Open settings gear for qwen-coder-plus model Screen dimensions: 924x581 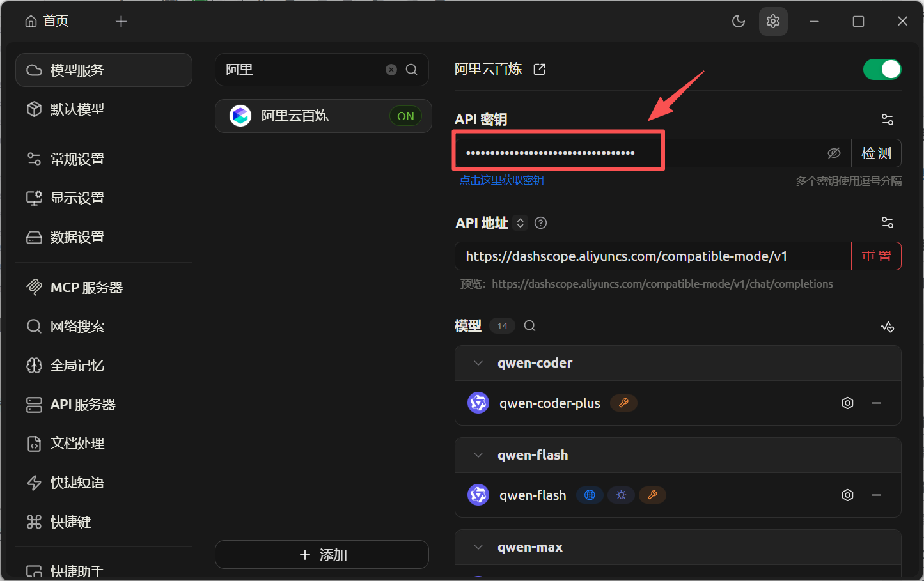coord(847,403)
